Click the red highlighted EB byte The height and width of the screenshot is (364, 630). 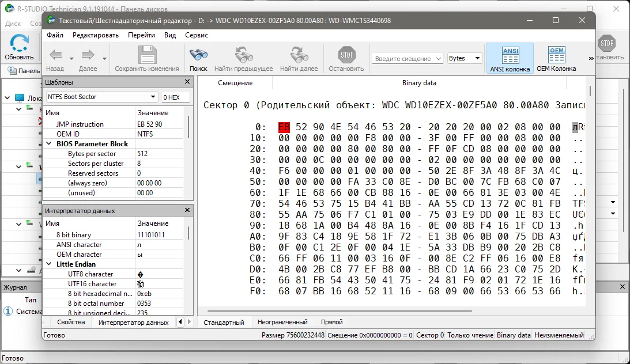point(284,127)
